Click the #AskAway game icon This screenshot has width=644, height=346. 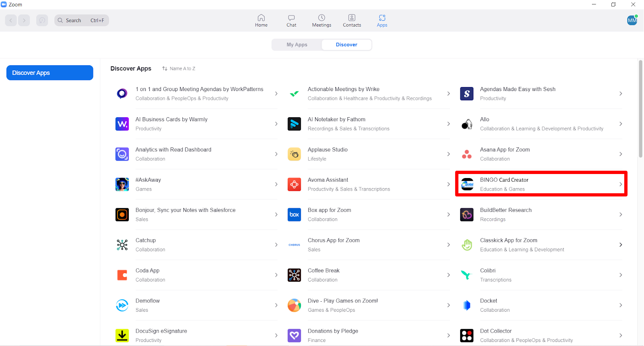point(122,184)
